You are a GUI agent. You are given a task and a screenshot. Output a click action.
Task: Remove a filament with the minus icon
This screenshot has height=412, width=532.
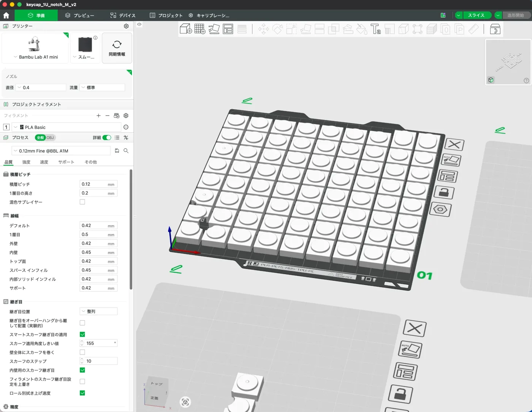click(108, 116)
